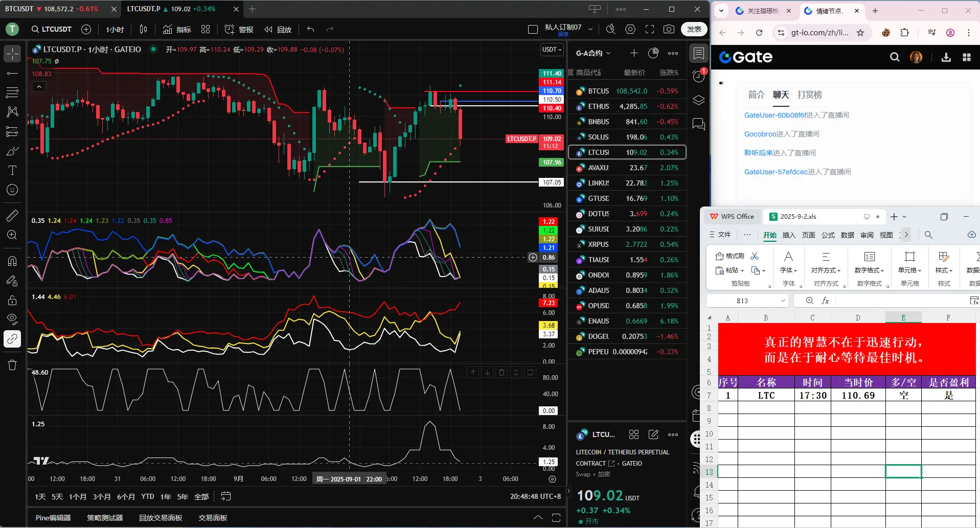The image size is (980, 528).
Task: Open go-to-date calendar icon
Action: coord(226,496)
